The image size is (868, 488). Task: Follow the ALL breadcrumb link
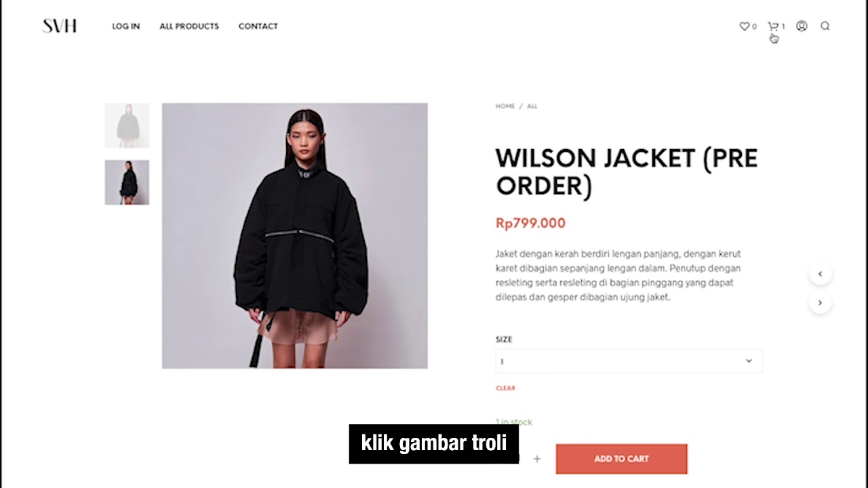point(532,106)
